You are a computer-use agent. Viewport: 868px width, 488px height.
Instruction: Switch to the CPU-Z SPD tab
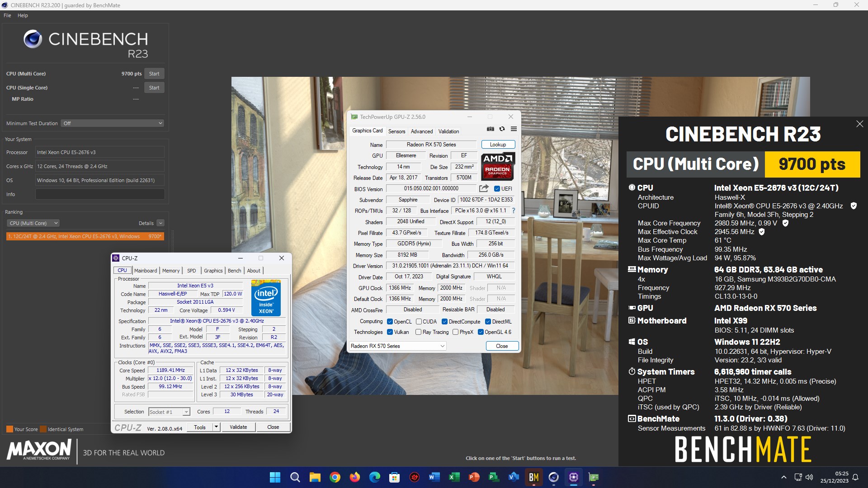(192, 271)
